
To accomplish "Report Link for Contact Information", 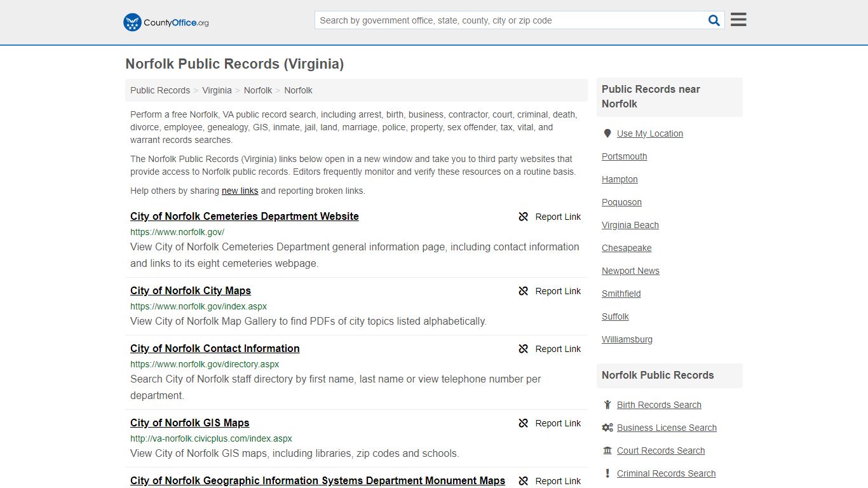I will pyautogui.click(x=550, y=349).
